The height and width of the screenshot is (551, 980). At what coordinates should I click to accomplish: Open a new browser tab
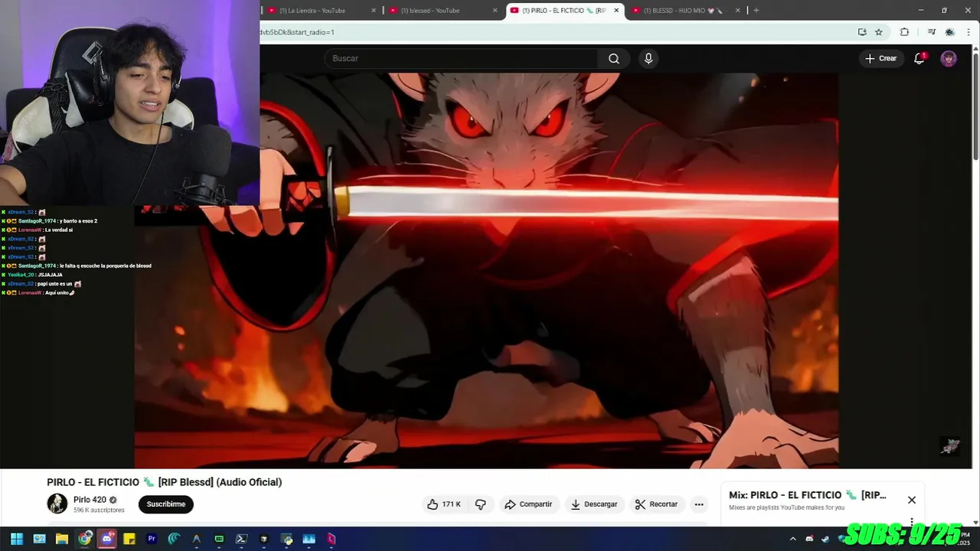click(x=756, y=11)
